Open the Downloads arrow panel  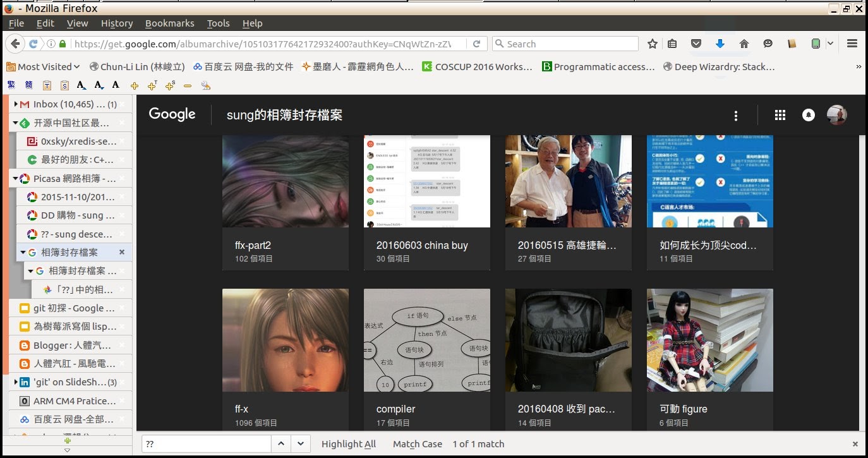pos(720,44)
